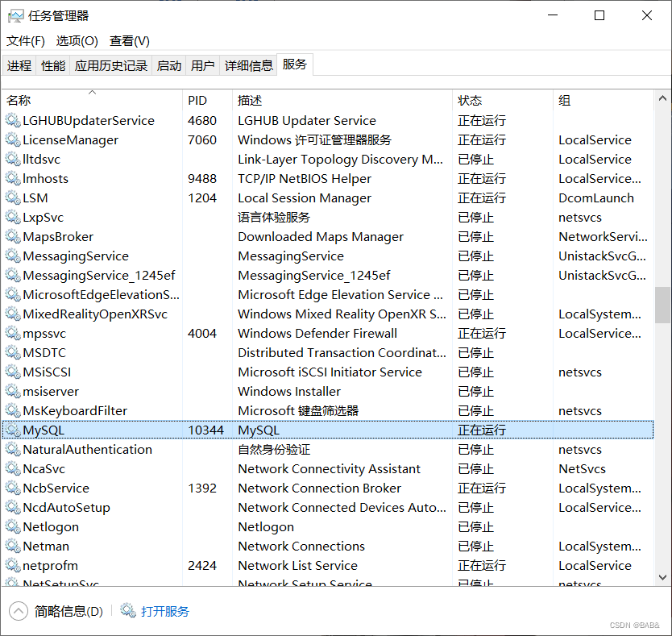This screenshot has width=672, height=636.
Task: Click the gear icon beside NcbService
Action: (x=13, y=488)
